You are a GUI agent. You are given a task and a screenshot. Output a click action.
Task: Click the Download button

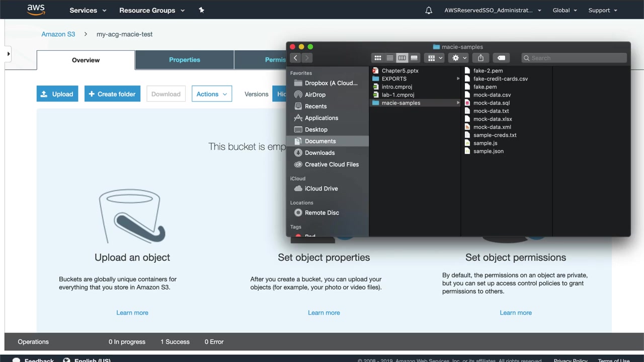coord(166,94)
